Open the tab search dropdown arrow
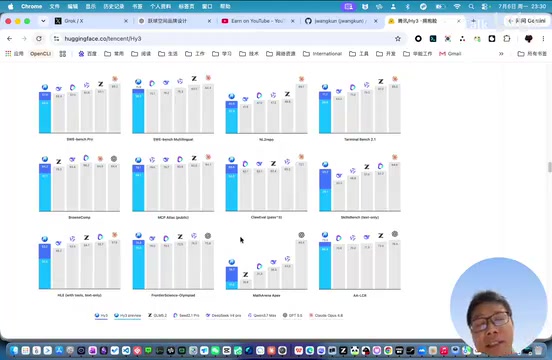This screenshot has width=552, height=360. coord(43,21)
